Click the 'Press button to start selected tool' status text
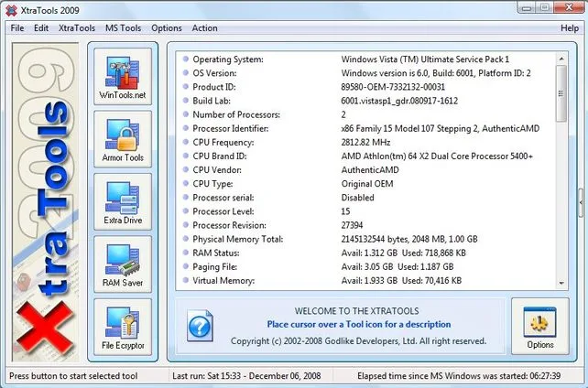The width and height of the screenshot is (588, 388). click(x=73, y=375)
